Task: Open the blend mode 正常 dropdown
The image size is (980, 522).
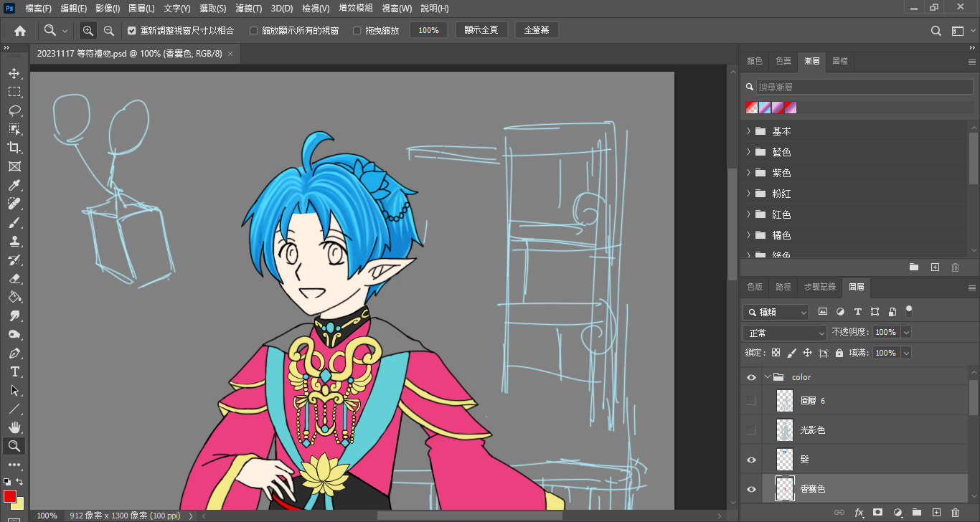Action: click(x=785, y=333)
